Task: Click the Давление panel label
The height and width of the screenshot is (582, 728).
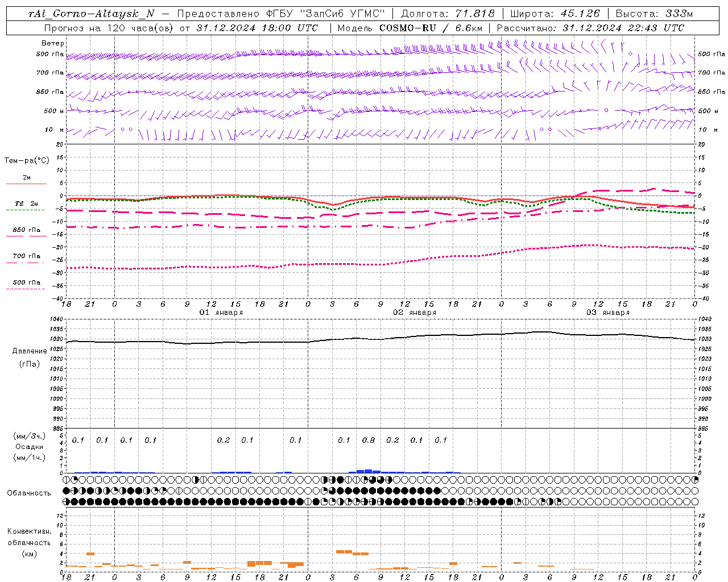Action: coord(30,351)
